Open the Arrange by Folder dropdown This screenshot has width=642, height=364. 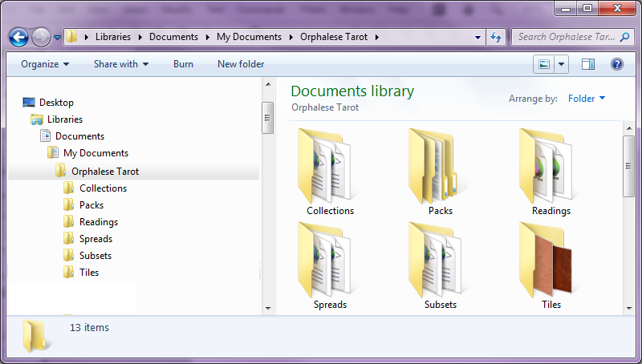coord(587,99)
